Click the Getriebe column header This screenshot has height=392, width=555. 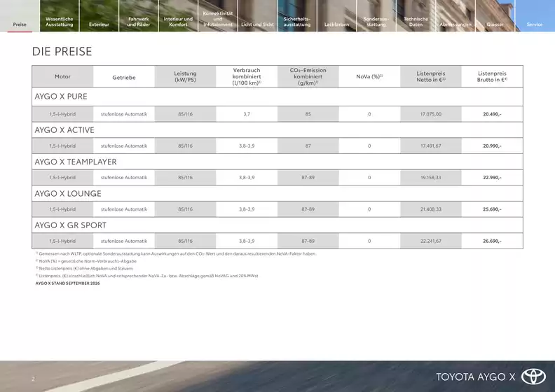pos(124,78)
